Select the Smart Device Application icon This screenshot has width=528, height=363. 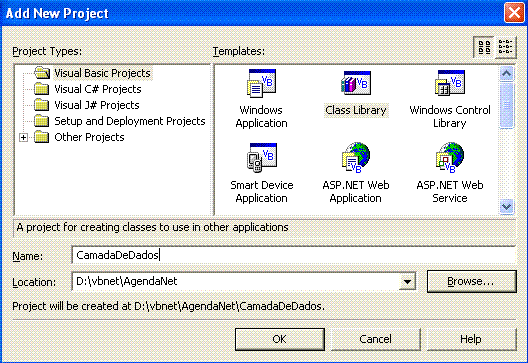click(262, 158)
